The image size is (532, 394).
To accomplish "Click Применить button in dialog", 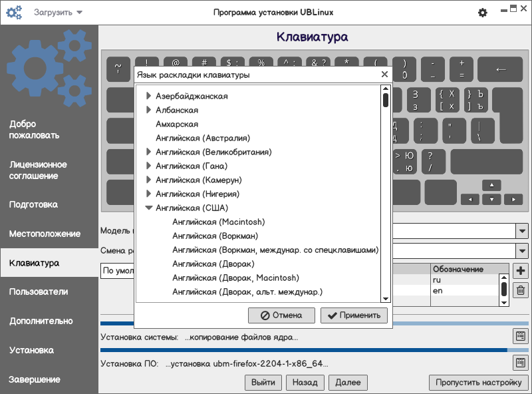I will 354,315.
